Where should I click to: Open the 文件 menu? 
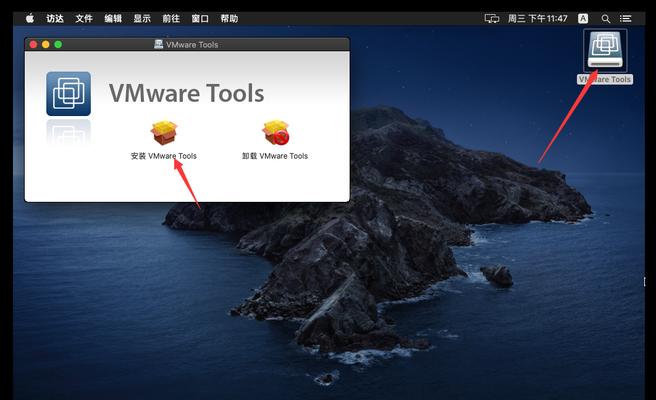pos(84,18)
